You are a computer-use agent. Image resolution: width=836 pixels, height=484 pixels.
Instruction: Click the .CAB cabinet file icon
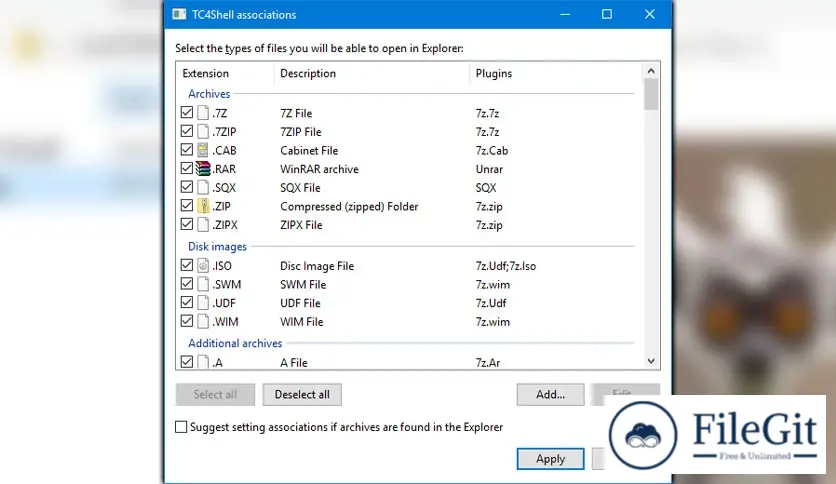pos(203,150)
